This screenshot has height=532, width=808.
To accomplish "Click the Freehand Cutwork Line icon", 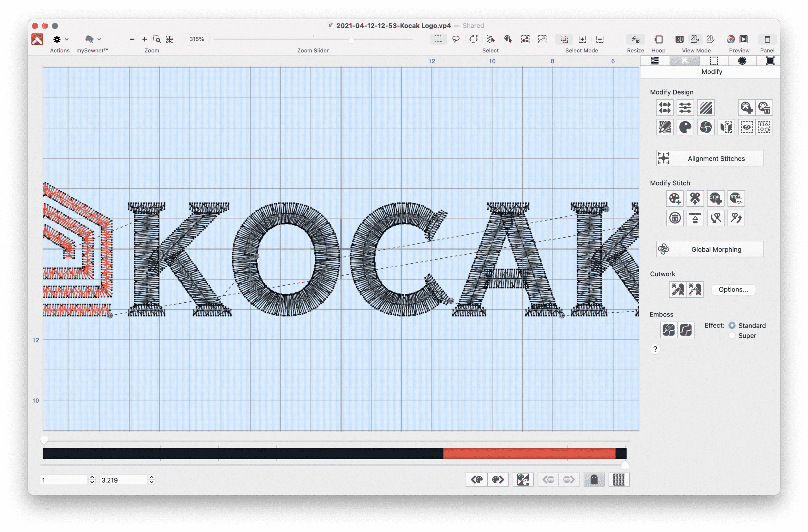I will pyautogui.click(x=678, y=290).
